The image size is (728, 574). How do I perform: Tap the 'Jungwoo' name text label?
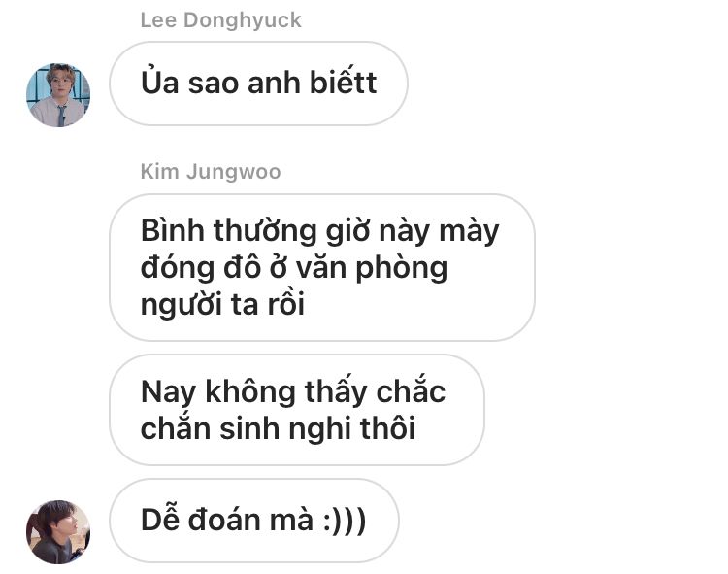click(234, 172)
